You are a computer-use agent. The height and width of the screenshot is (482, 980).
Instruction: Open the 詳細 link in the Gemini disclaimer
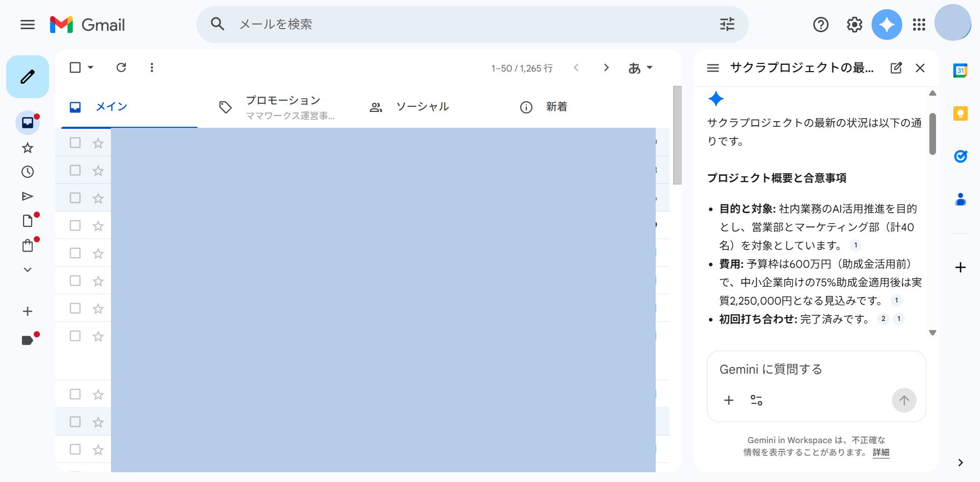[880, 453]
